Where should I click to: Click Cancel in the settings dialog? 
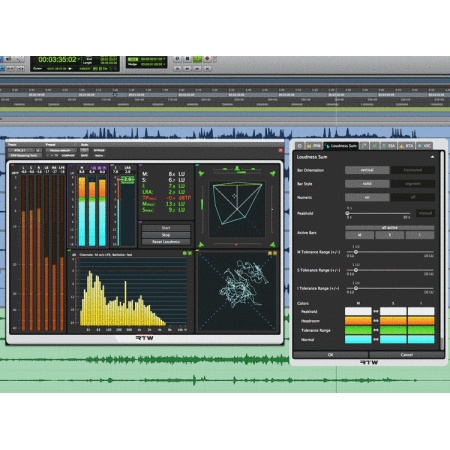[x=407, y=355]
